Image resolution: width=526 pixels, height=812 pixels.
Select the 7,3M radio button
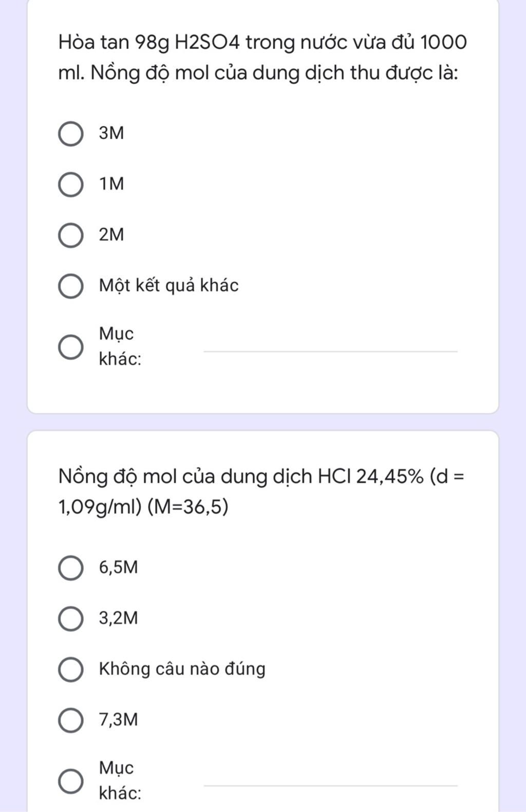(x=71, y=720)
